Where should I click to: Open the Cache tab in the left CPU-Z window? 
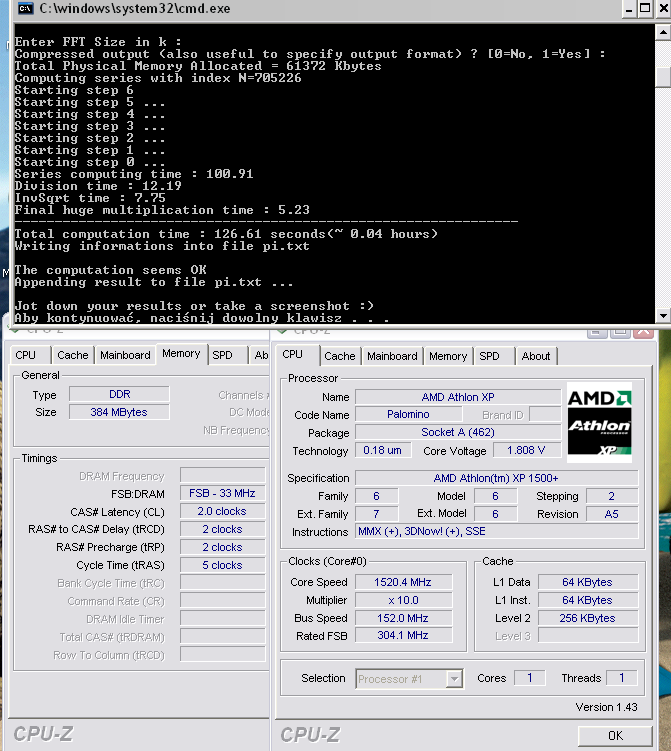point(73,355)
